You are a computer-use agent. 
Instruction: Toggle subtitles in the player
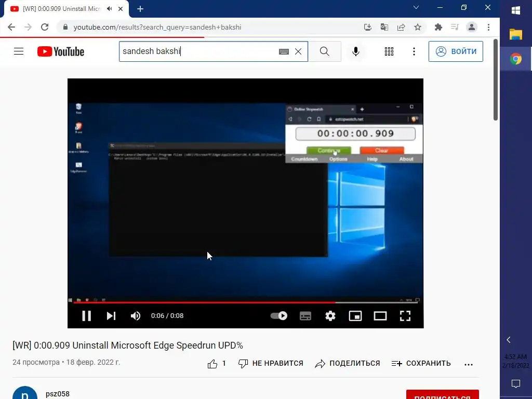pos(305,316)
